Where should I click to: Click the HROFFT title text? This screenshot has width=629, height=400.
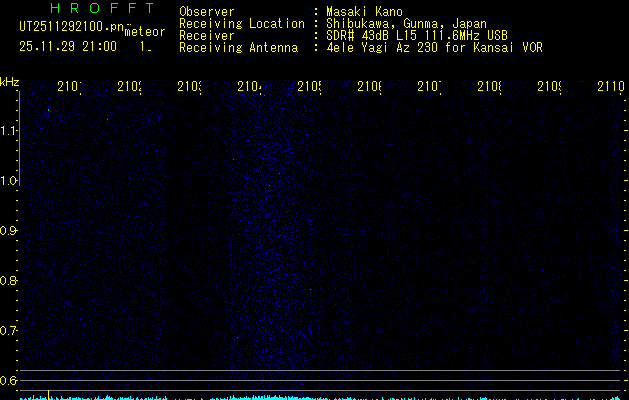[x=103, y=8]
